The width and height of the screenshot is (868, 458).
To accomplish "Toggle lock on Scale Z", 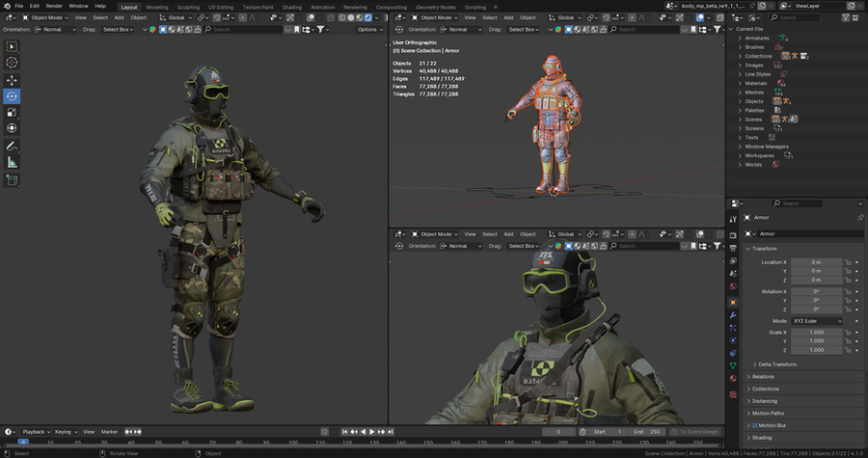I will (x=848, y=350).
